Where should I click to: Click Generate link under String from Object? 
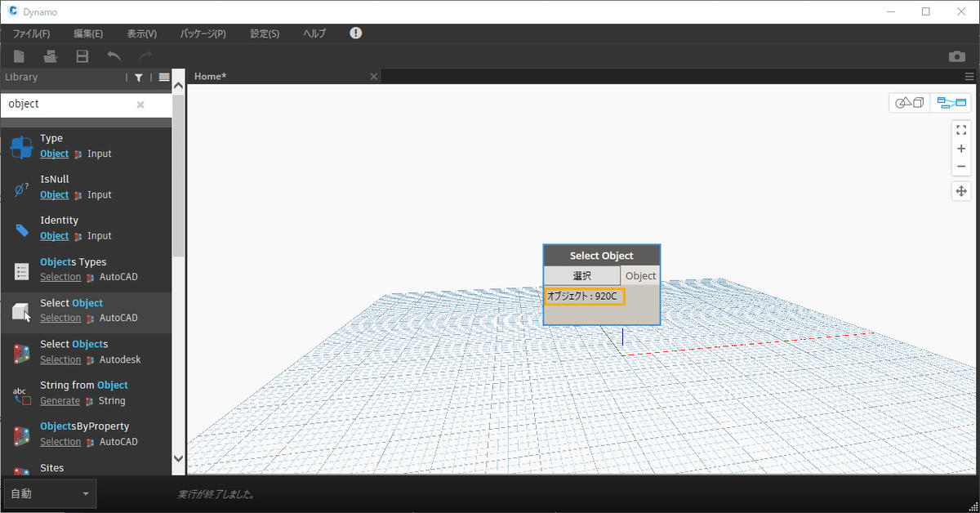[60, 400]
